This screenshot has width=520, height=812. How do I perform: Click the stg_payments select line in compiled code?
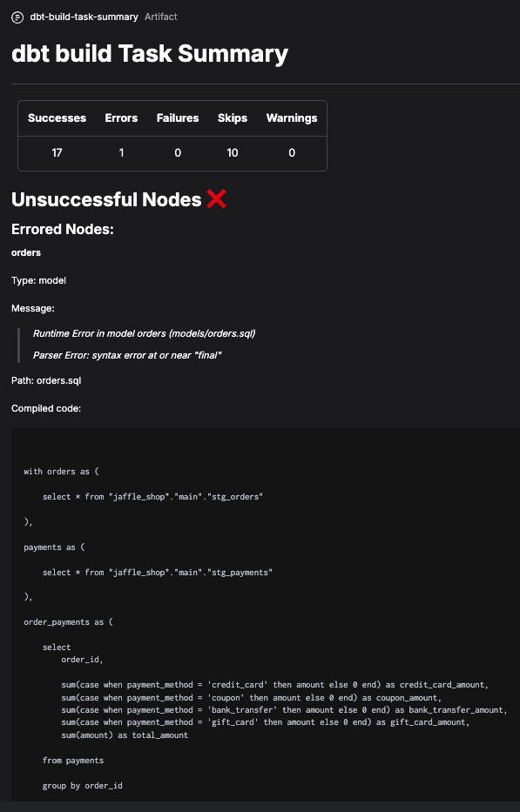tap(158, 573)
